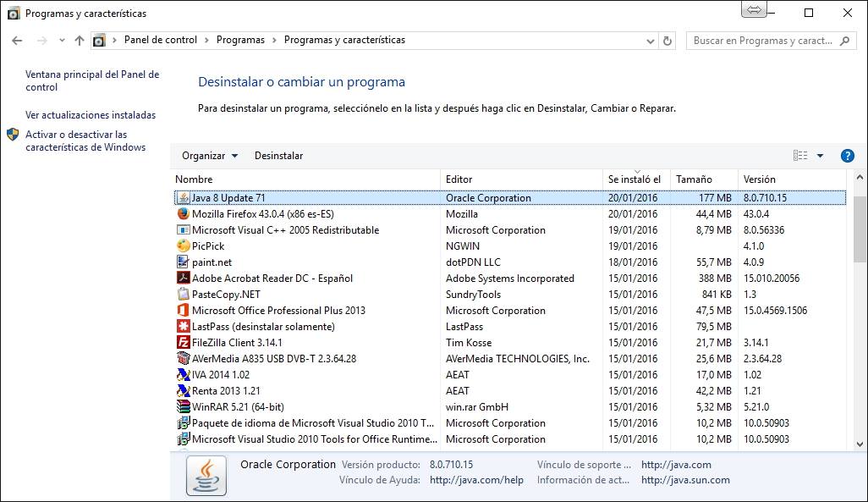The height and width of the screenshot is (502, 868).
Task: Select the Mozilla Firefox 43.0.4 row name
Action: pos(262,214)
